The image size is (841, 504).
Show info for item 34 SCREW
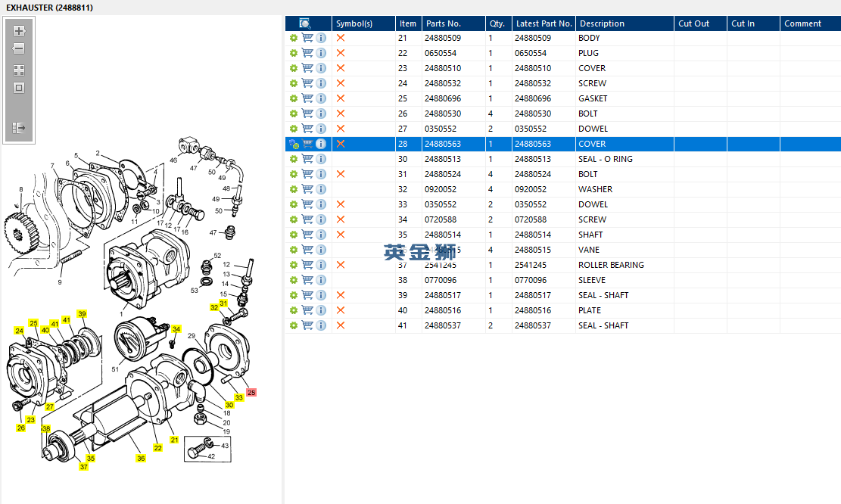coord(321,219)
